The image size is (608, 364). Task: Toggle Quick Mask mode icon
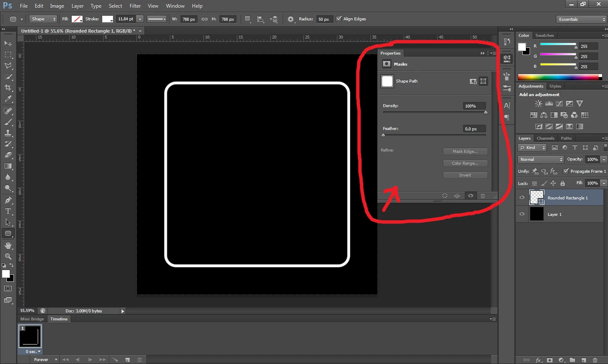click(x=8, y=289)
